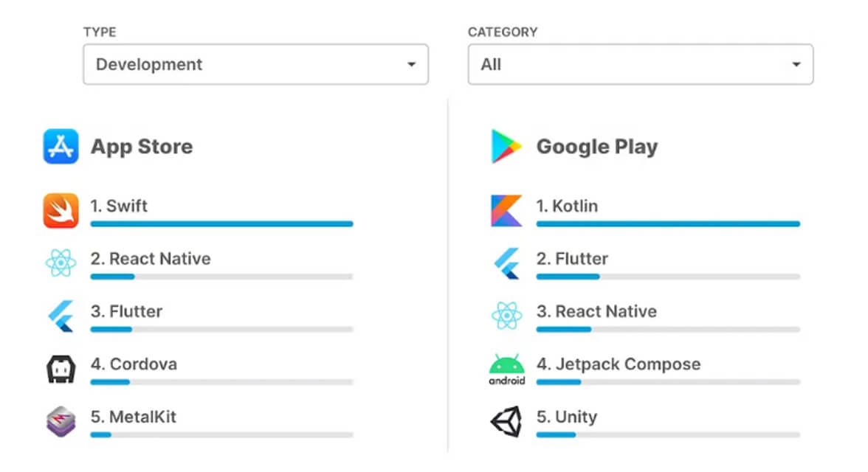Click the Flutter icon under Google Play
868x472 pixels.
click(506, 263)
